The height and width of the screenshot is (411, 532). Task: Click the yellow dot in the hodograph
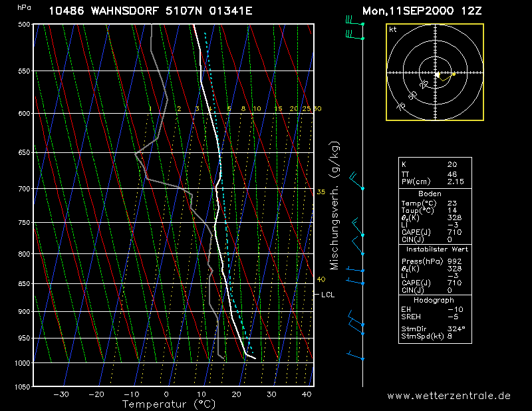click(x=453, y=74)
